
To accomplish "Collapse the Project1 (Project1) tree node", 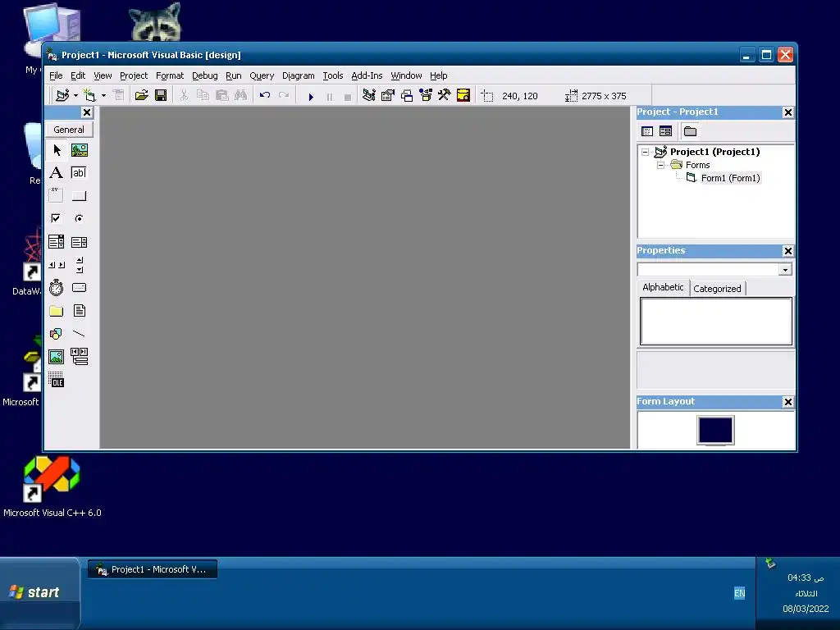I will [646, 152].
